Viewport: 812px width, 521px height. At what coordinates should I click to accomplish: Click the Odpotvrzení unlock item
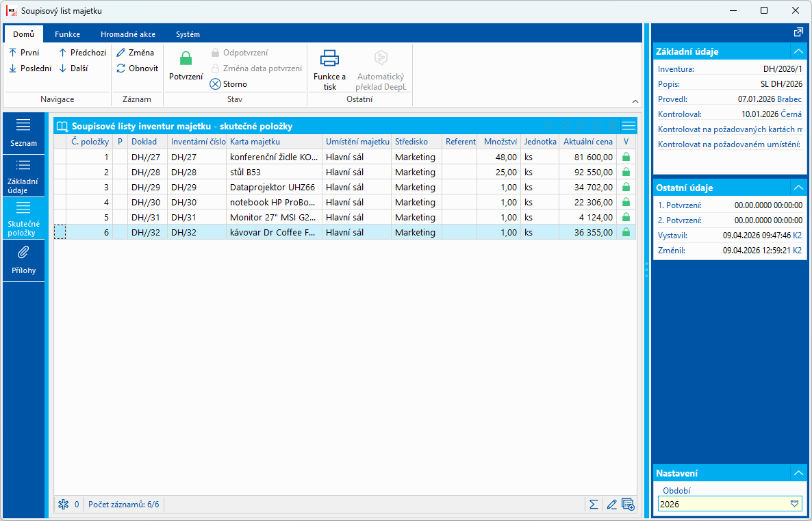(239, 52)
